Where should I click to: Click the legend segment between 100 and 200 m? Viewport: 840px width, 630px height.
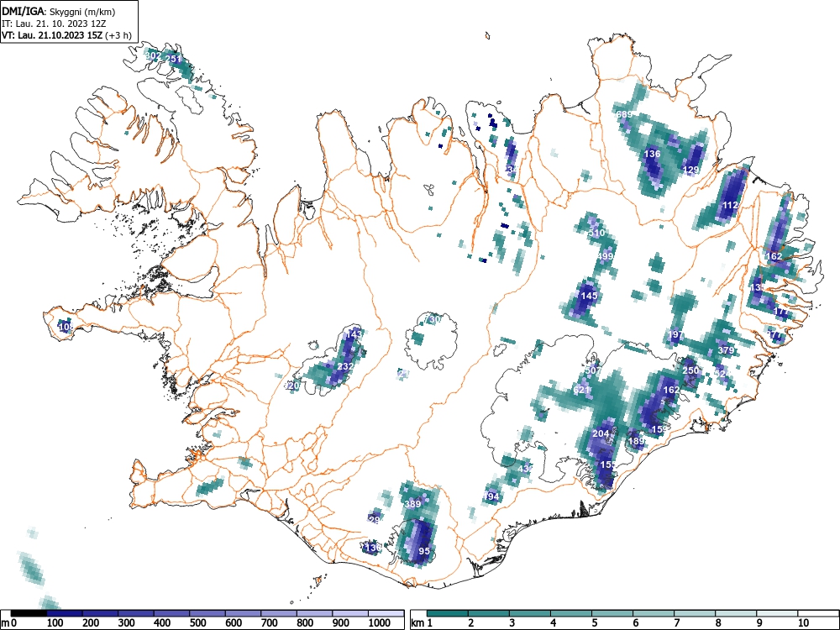tap(65, 613)
